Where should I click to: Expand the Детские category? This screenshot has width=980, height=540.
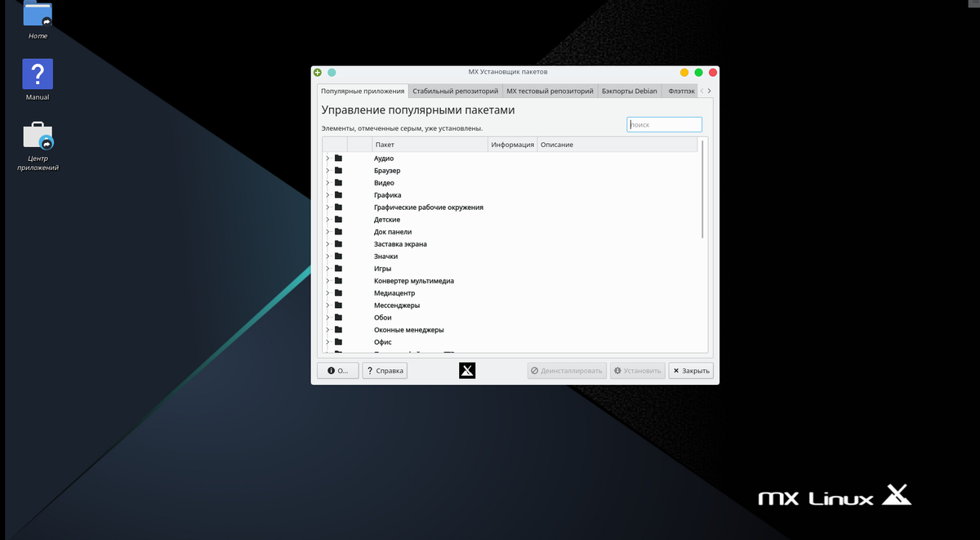(327, 220)
